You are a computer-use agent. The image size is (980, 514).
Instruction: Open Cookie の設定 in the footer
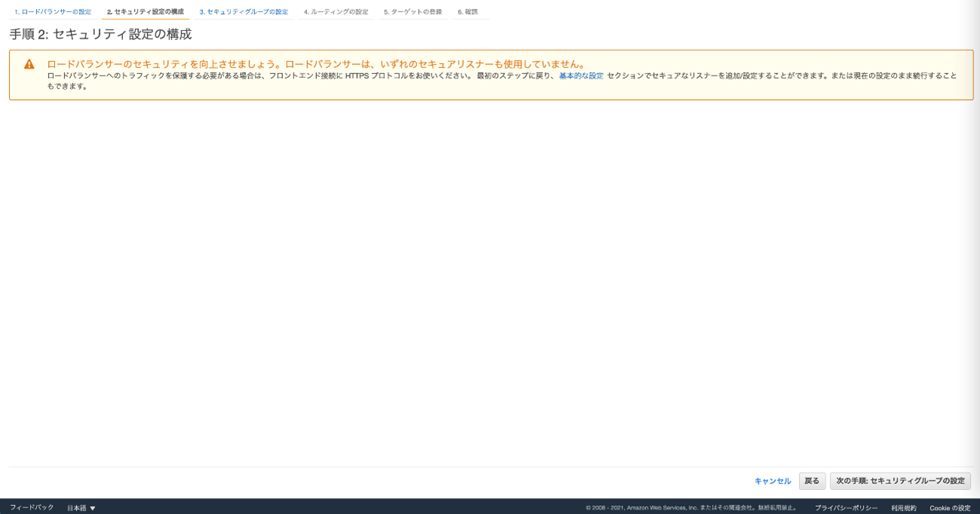[x=950, y=508]
